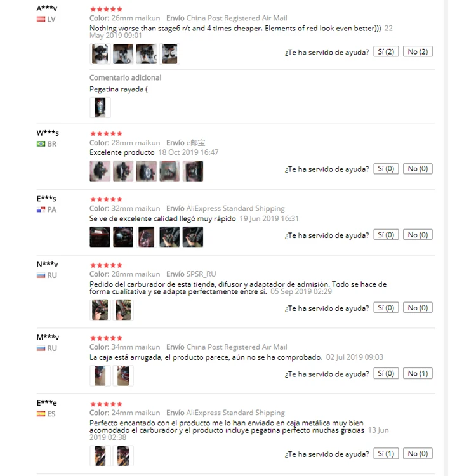Open second photo in N***v's review
The image size is (476, 476).
[x=123, y=310]
